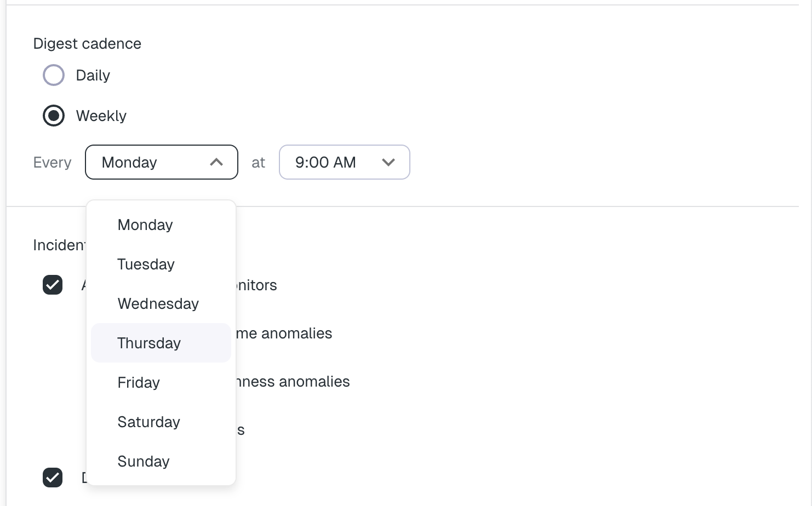This screenshot has width=812, height=506.
Task: Click the chevron on the time selector
Action: click(x=388, y=162)
